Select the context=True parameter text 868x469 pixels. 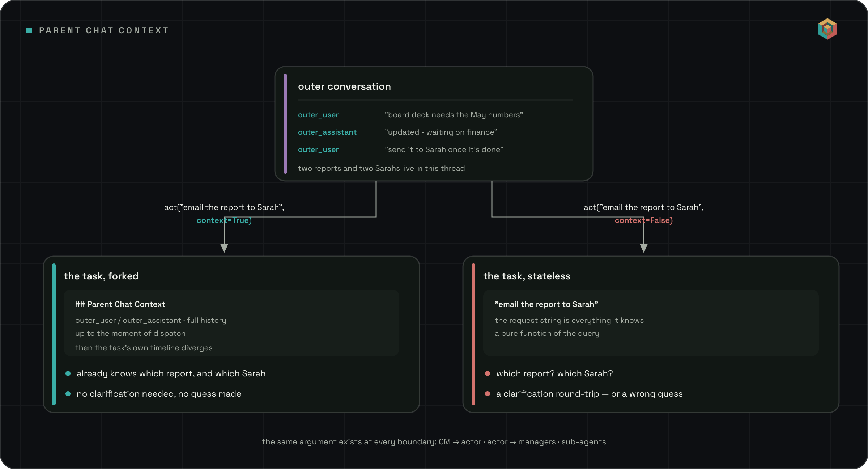click(224, 220)
